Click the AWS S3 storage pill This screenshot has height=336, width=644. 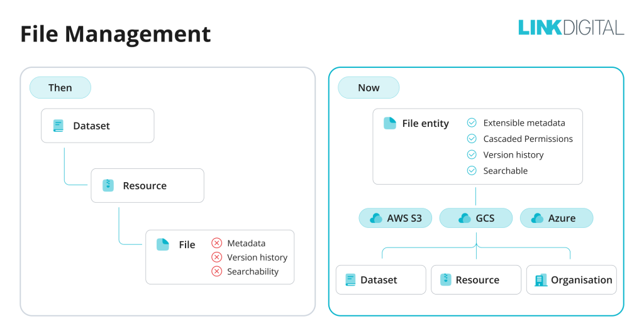point(396,218)
